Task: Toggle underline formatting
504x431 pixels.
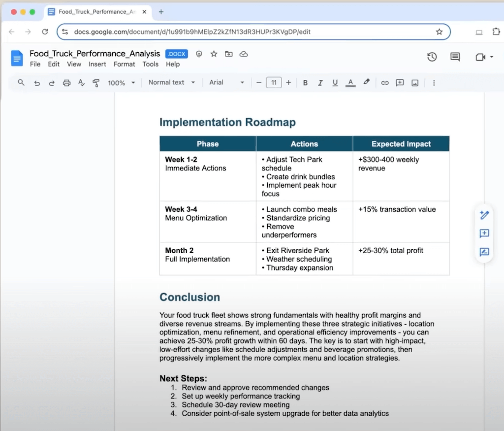Action: click(x=335, y=83)
